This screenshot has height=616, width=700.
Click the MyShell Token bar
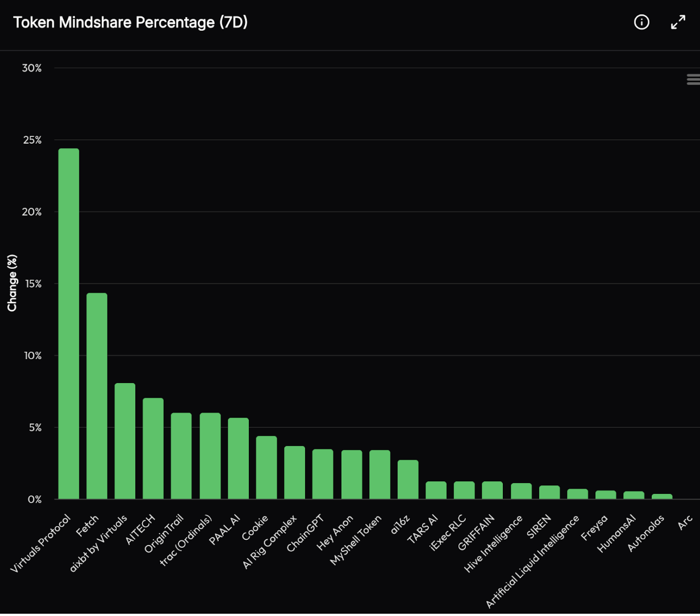coord(380,475)
